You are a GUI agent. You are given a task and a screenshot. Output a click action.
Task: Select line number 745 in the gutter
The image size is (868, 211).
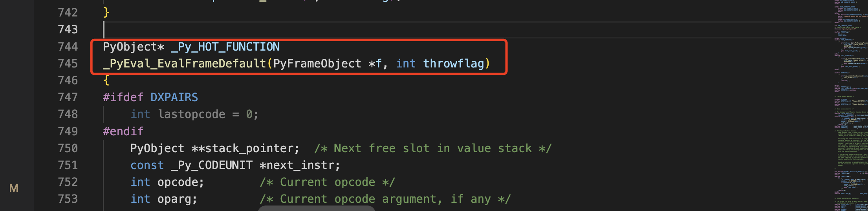point(68,64)
